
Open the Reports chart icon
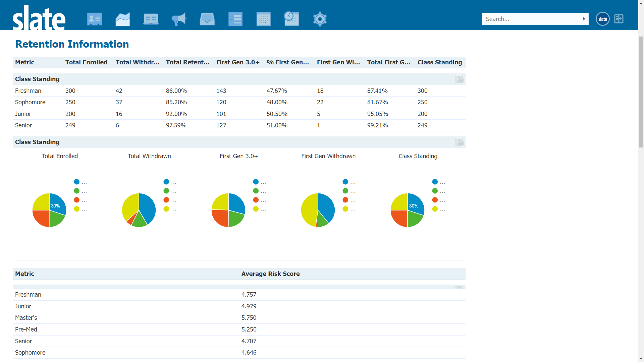pyautogui.click(x=123, y=19)
